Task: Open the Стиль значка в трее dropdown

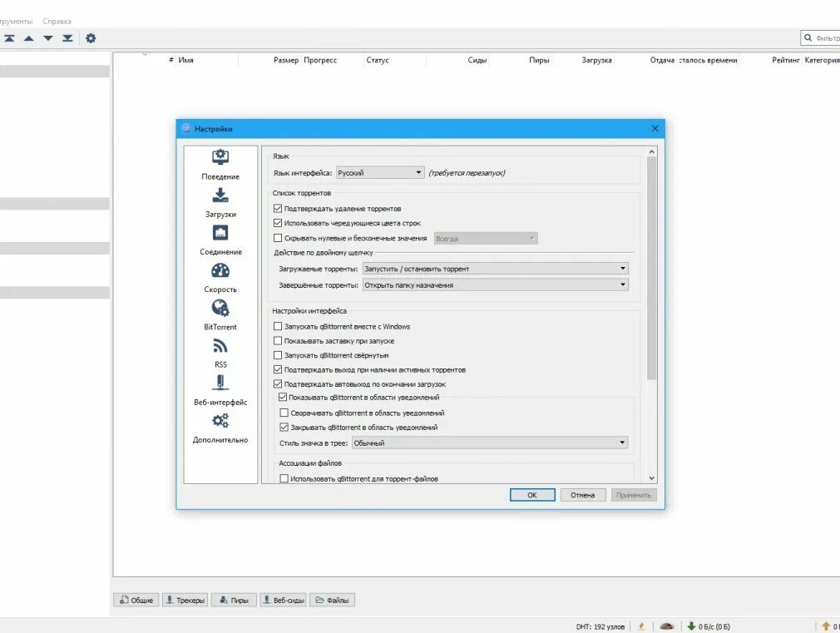Action: (490, 443)
